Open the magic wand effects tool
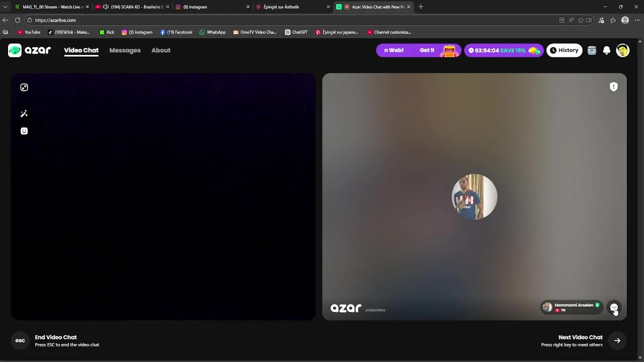The image size is (644, 362). coord(24,114)
